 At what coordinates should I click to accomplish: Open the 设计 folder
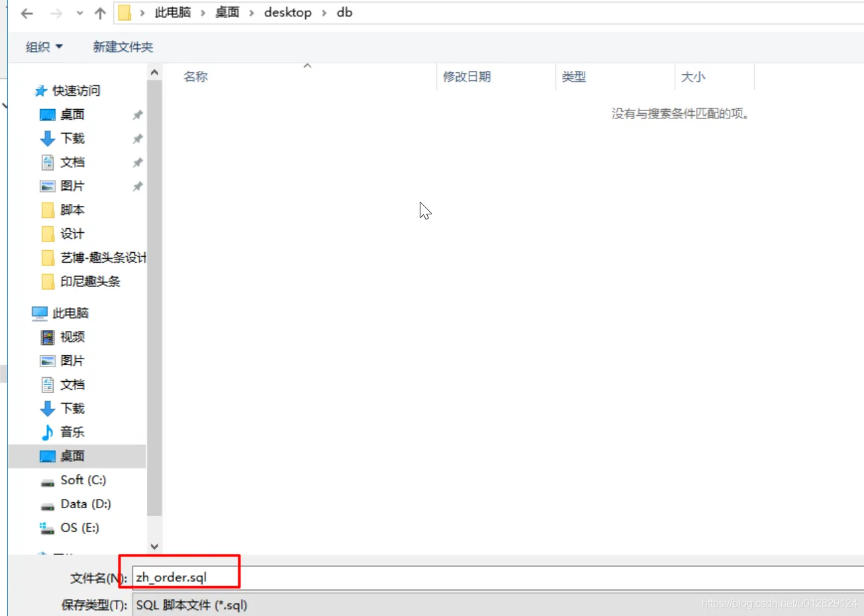(72, 234)
